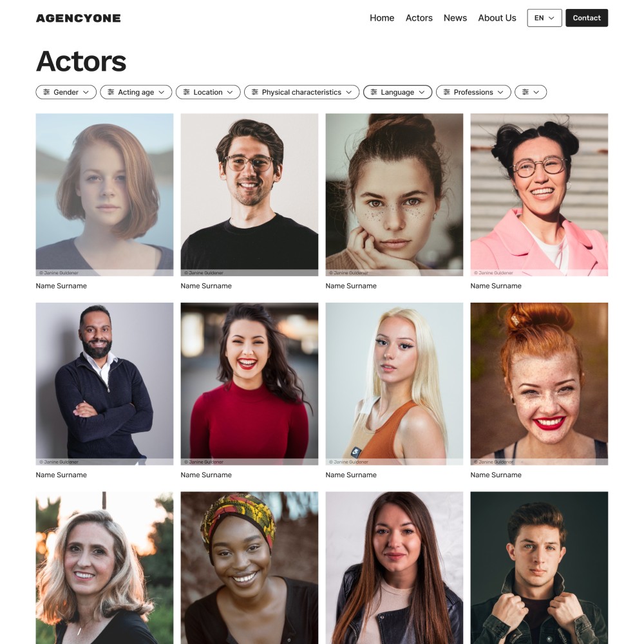644x644 pixels.
Task: Open Name Surname link under bearded man
Action: coord(61,475)
